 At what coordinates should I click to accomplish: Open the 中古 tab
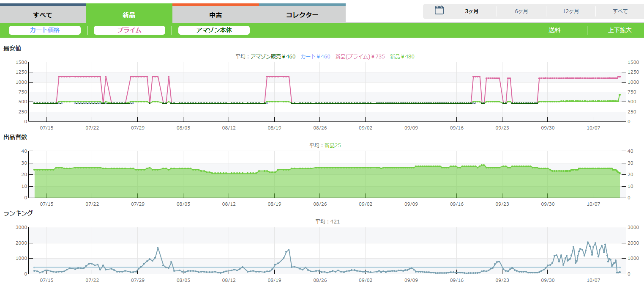click(216, 15)
